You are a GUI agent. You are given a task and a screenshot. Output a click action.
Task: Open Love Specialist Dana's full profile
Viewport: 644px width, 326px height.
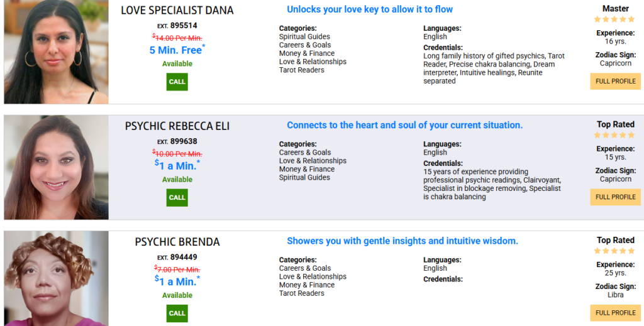(x=615, y=82)
